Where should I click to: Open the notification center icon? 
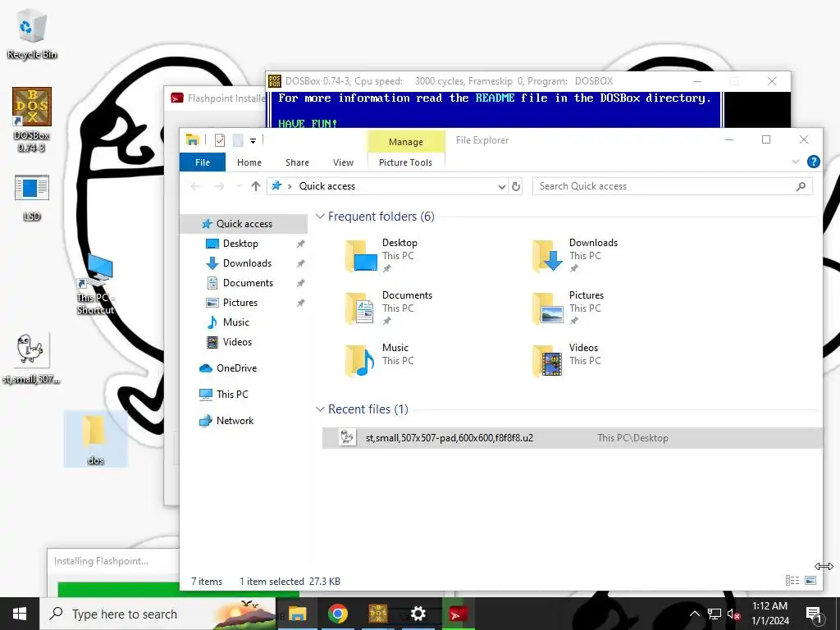814,614
